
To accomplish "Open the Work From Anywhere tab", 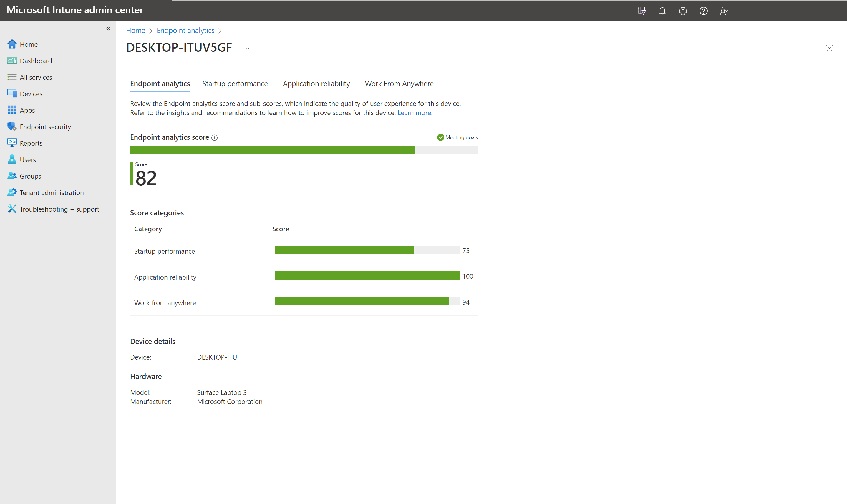I will pos(399,84).
